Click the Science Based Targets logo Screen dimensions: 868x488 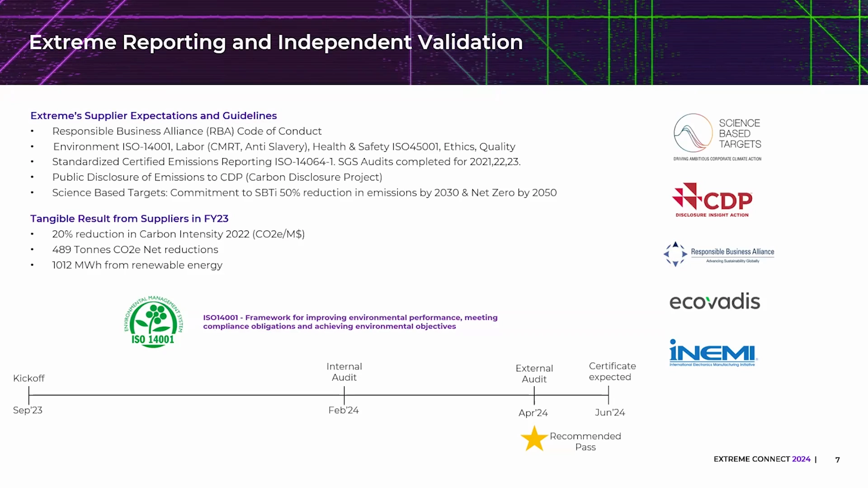coord(717,136)
